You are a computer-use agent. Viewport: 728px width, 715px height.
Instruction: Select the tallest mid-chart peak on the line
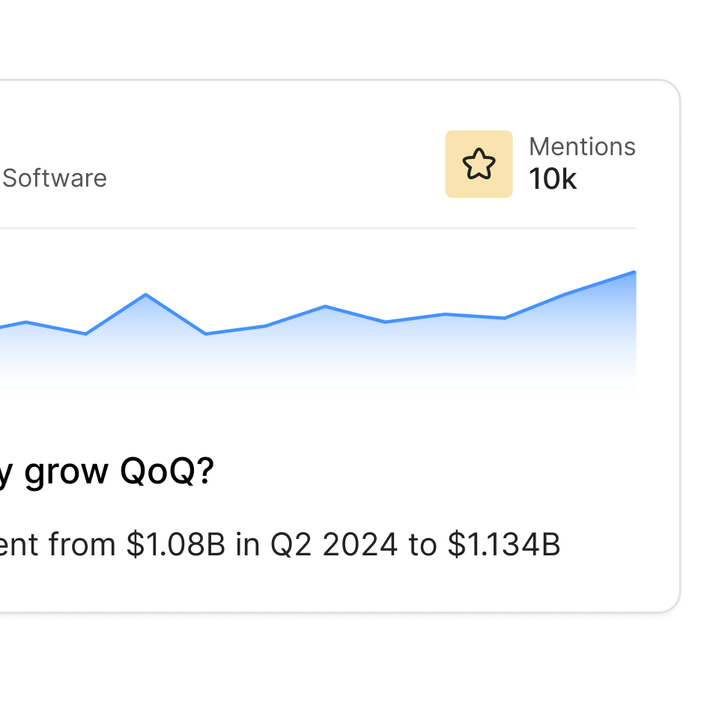(145, 295)
